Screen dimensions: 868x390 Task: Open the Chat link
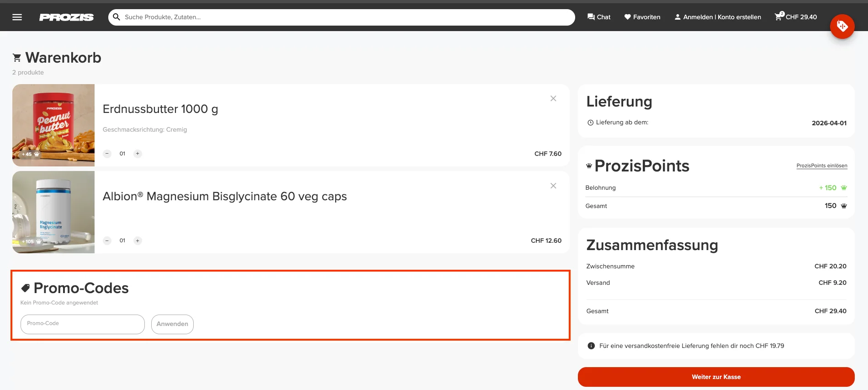click(x=599, y=17)
